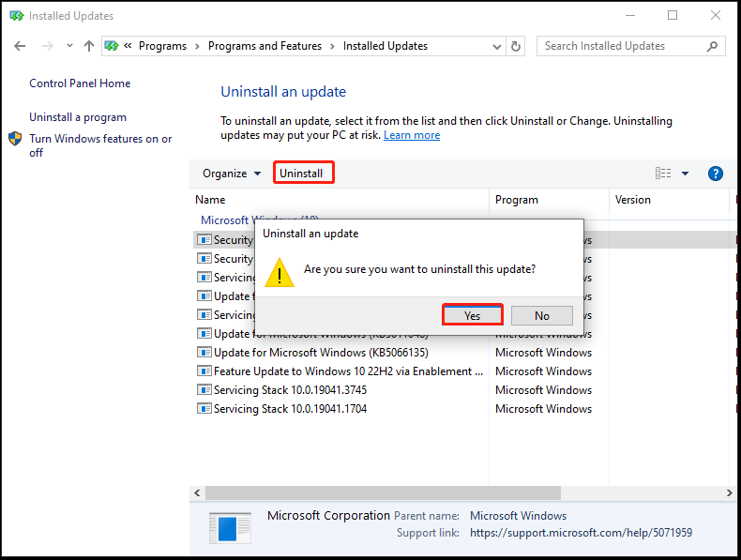Click Microsoft Windows parent name in details pane
Viewport: 741px width, 560px height.
click(x=518, y=516)
